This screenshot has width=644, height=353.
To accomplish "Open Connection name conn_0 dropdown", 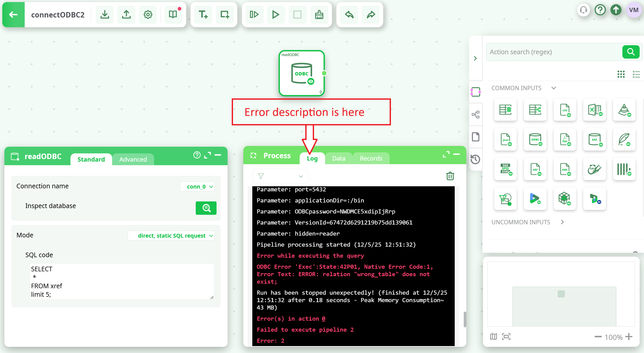I will pos(197,187).
